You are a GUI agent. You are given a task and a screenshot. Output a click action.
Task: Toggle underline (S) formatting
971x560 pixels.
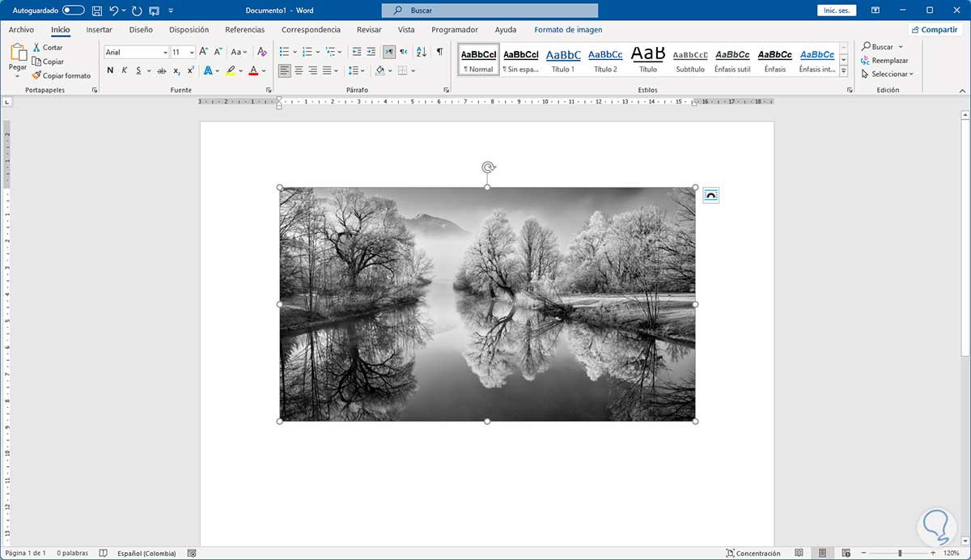[138, 70]
